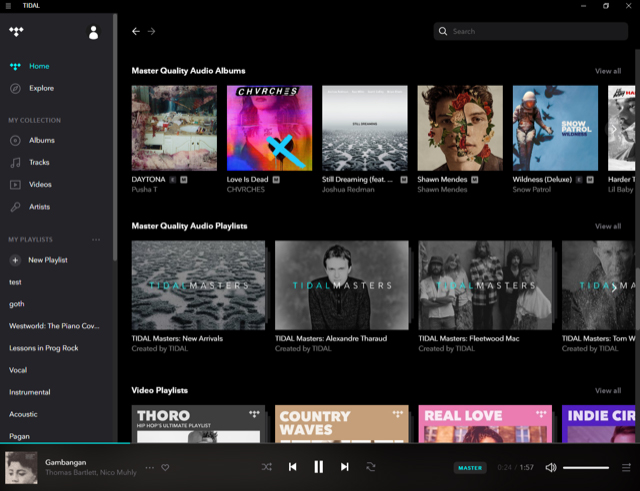Screen dimensions: 640x491
Task: Create a New Playlist
Action: point(47,260)
